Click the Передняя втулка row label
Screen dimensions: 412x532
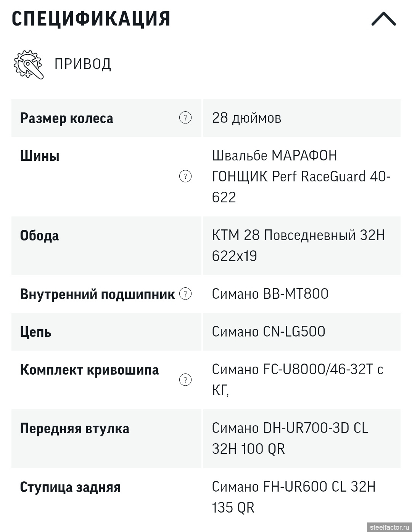click(x=74, y=429)
